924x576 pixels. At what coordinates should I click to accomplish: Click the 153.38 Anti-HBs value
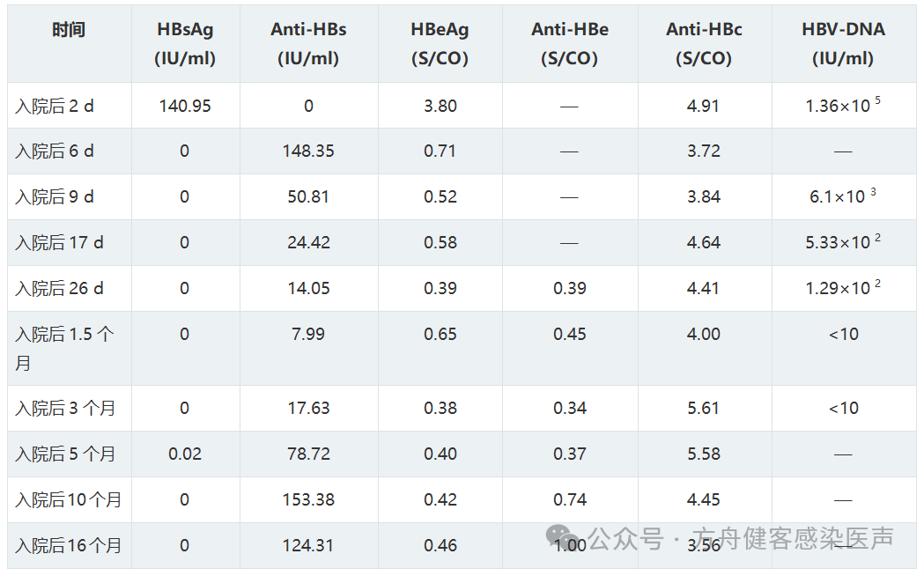pyautogui.click(x=308, y=500)
